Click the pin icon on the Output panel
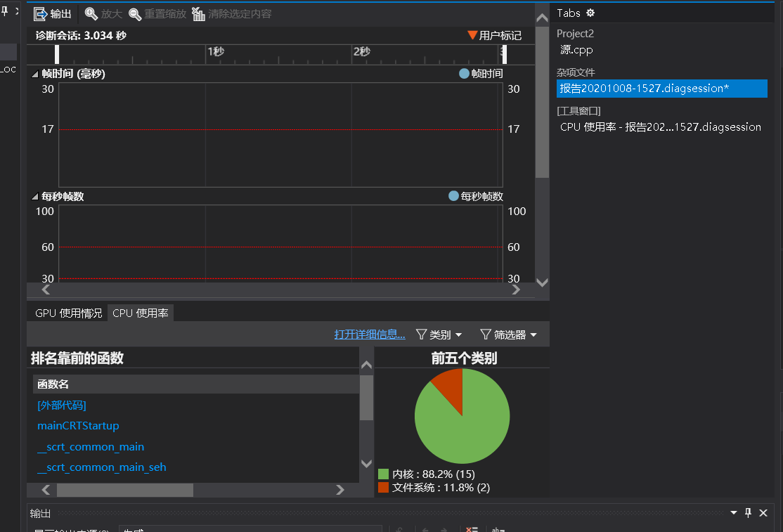Viewport: 783px width, 532px height. [749, 513]
